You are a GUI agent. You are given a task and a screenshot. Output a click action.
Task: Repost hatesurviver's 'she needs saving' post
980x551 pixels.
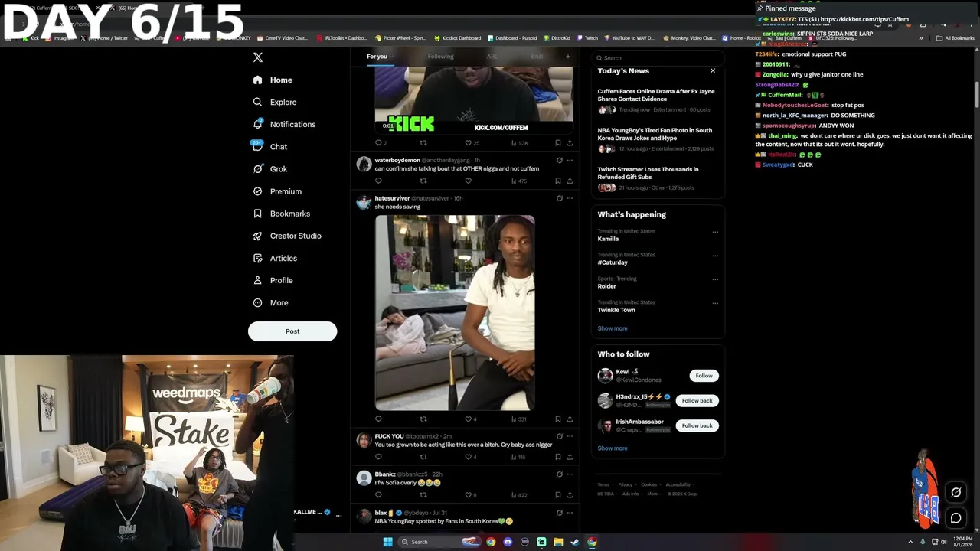pyautogui.click(x=423, y=419)
